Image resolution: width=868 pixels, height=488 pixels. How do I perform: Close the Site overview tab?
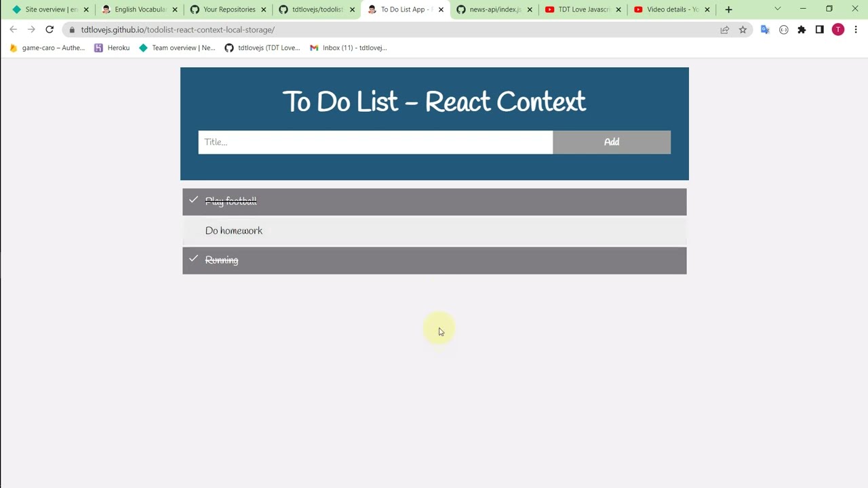(86, 9)
